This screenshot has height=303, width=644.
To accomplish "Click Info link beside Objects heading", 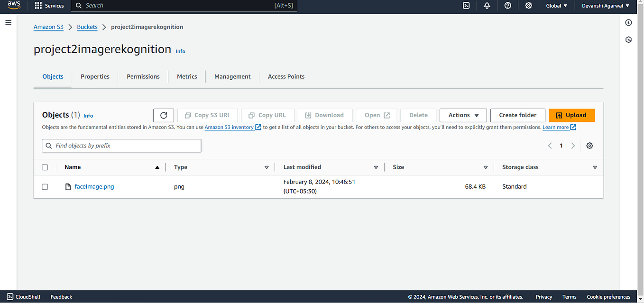I will [88, 116].
